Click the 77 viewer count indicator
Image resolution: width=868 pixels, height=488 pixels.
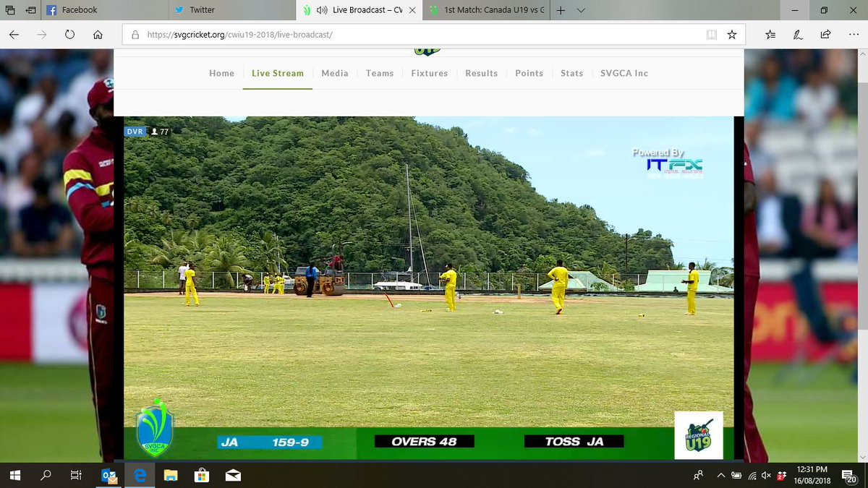pyautogui.click(x=159, y=132)
